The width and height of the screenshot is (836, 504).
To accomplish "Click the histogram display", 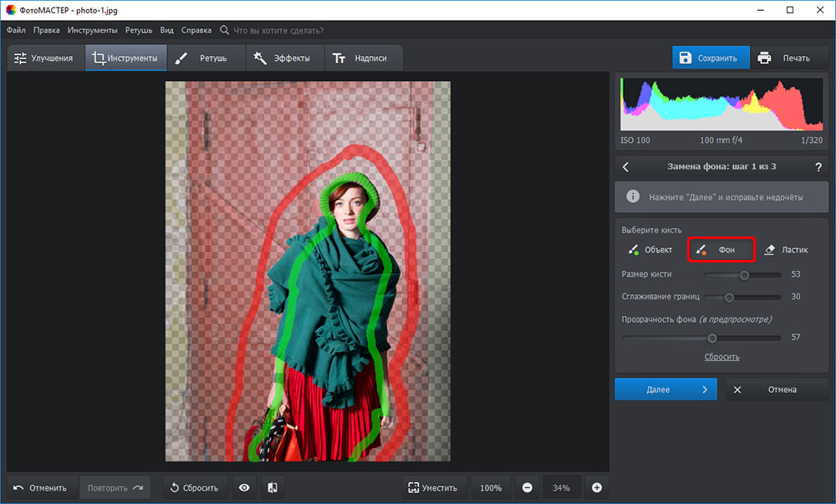I will (721, 104).
